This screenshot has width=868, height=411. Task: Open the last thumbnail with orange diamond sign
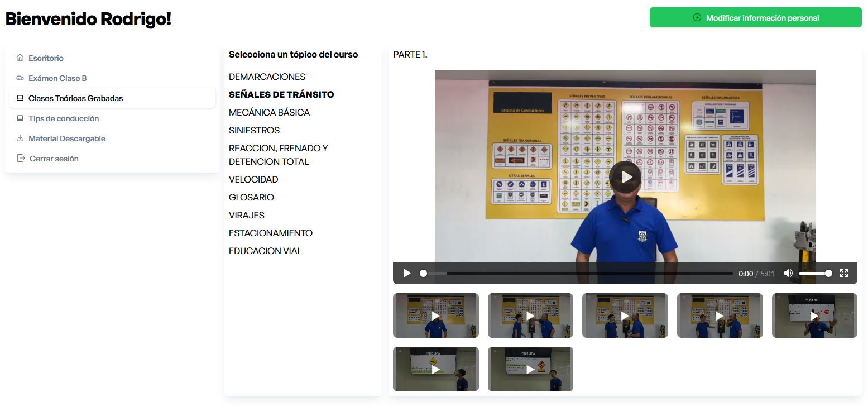(530, 369)
